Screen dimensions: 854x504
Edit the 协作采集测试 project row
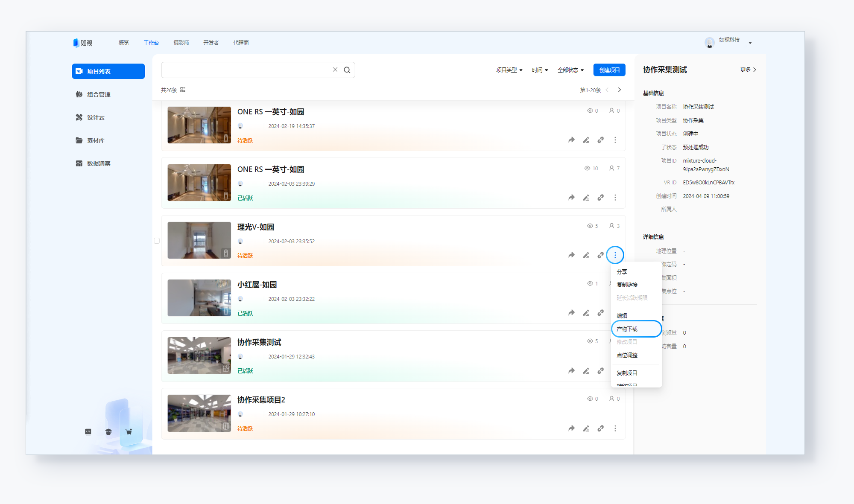pyautogui.click(x=586, y=371)
